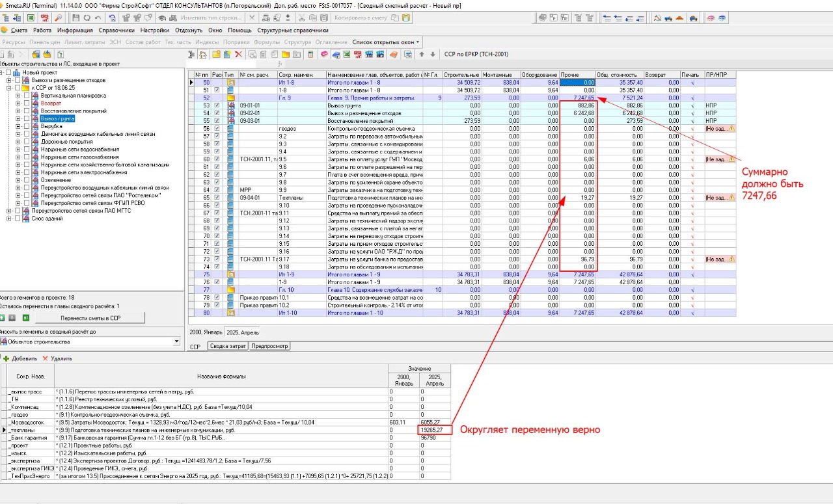Viewport: 833px width, 504px height.
Task: Click the help question mark icon above tree
Action: (x=61, y=54)
